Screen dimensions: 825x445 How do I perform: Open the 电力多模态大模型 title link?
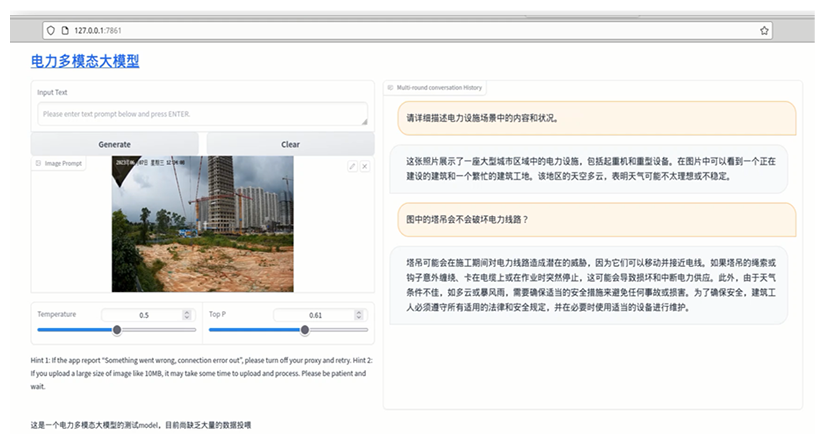(85, 61)
